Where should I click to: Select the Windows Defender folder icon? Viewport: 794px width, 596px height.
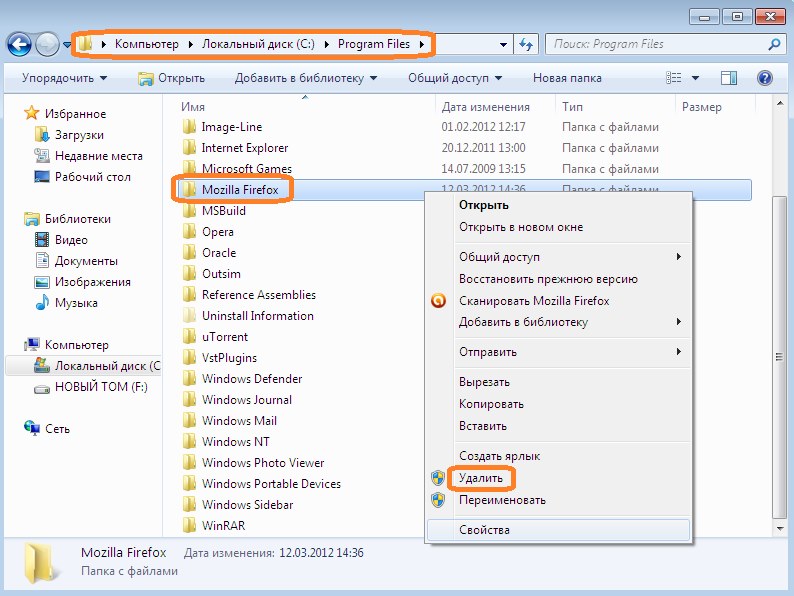click(189, 378)
